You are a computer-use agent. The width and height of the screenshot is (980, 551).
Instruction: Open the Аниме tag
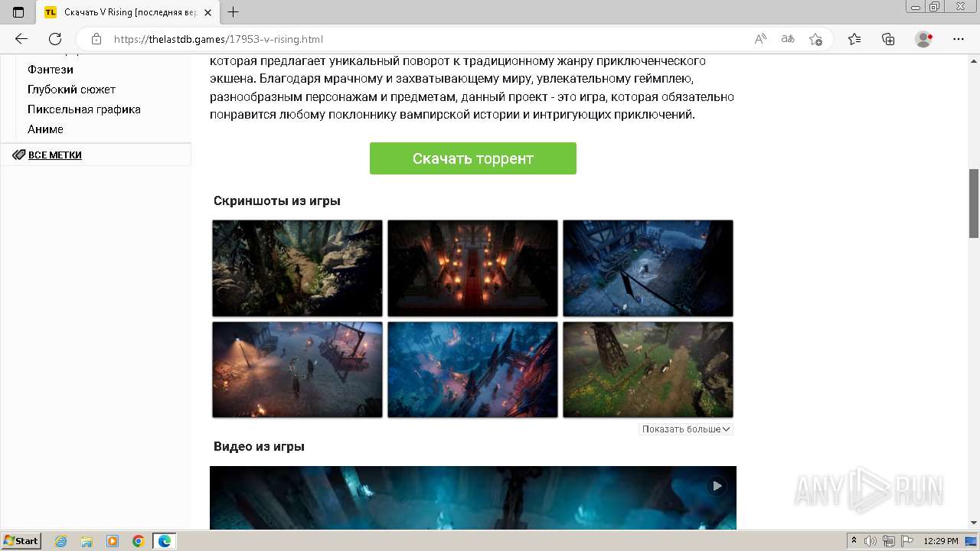click(x=45, y=129)
